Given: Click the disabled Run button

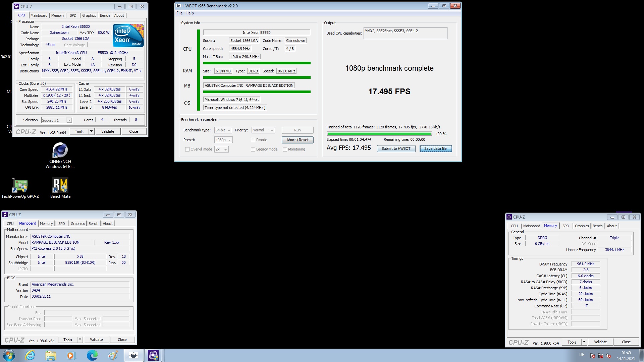Looking at the screenshot, I should tap(297, 130).
